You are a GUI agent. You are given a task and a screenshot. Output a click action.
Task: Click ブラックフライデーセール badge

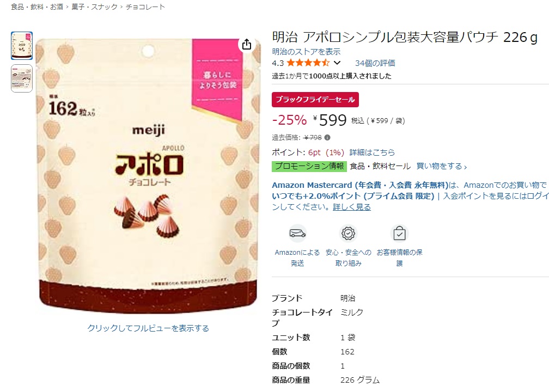click(315, 100)
